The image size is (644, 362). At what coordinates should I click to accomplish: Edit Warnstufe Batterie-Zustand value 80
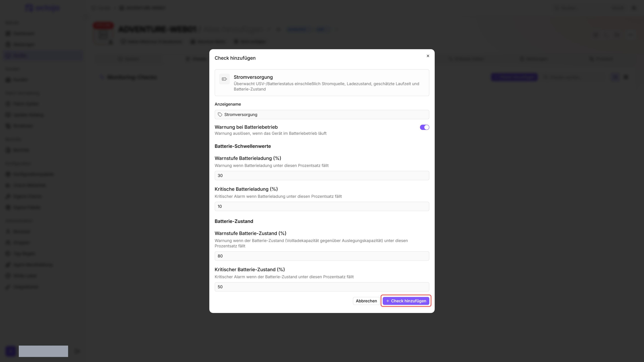click(322, 256)
